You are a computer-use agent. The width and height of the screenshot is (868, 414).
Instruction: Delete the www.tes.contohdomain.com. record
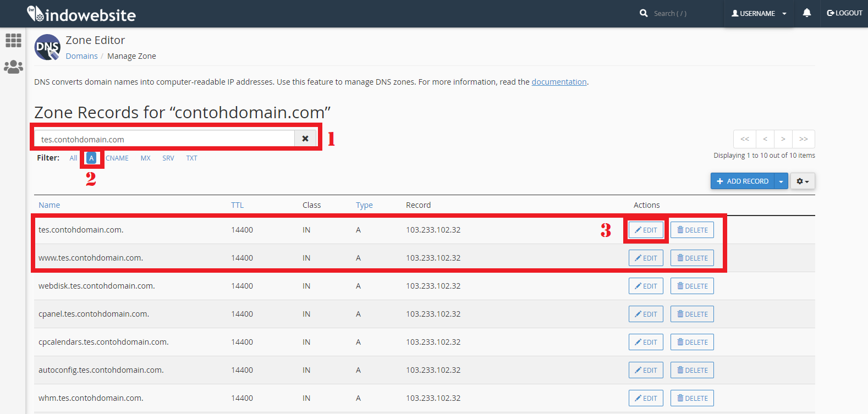[692, 258]
